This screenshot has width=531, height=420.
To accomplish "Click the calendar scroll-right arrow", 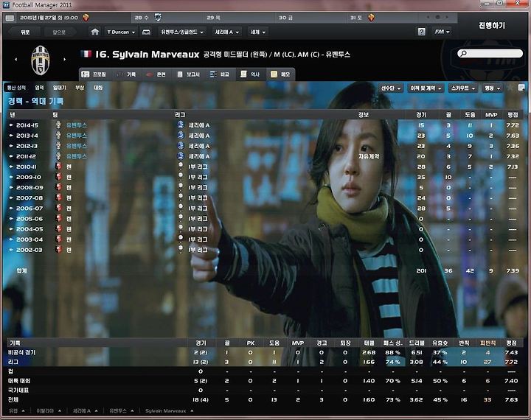I will click(x=447, y=17).
